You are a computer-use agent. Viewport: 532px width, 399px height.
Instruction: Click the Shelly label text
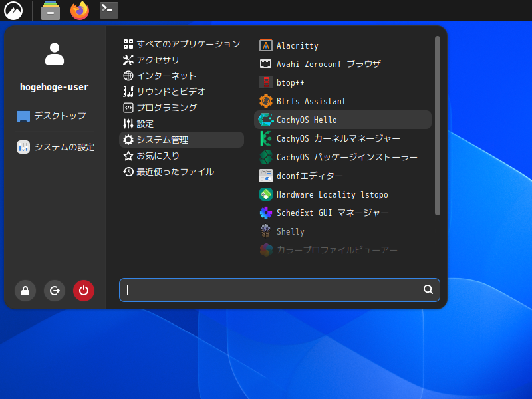pos(291,231)
